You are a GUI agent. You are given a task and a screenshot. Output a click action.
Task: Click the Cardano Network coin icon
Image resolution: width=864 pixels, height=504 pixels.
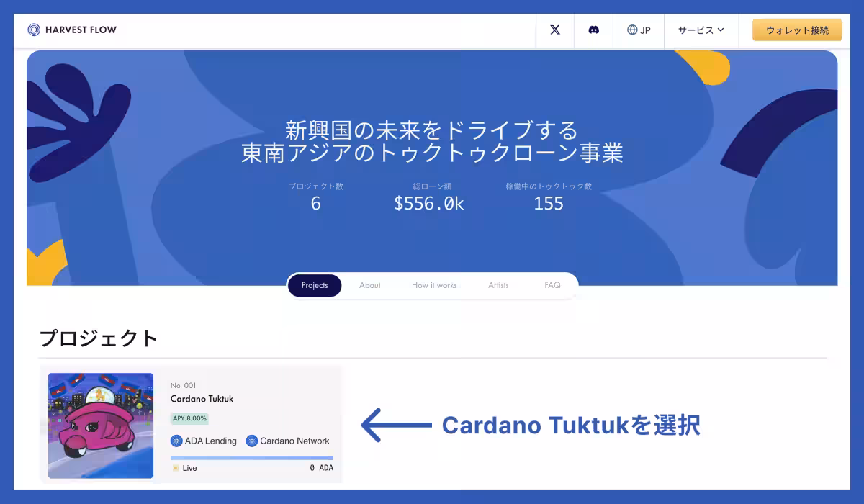[x=252, y=441]
